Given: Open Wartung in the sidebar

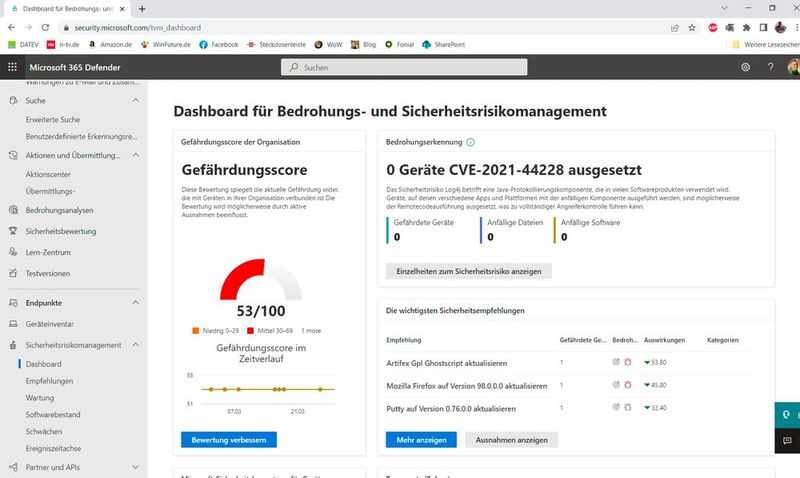Looking at the screenshot, I should coord(40,397).
